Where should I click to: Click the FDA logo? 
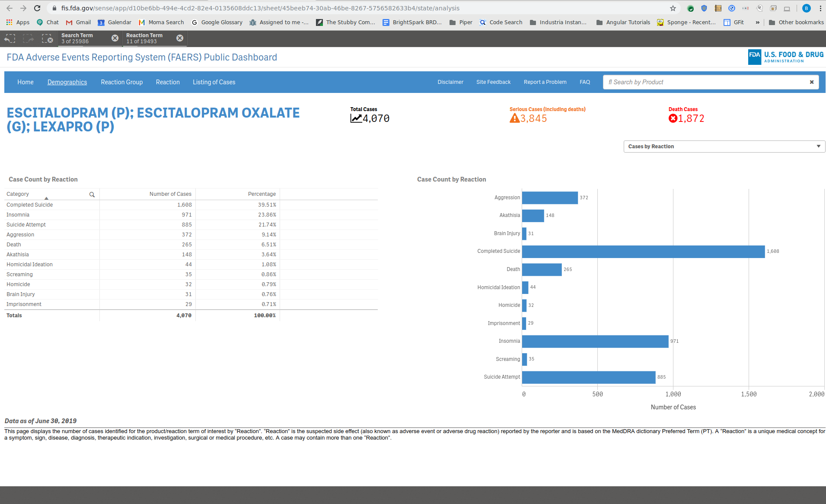pyautogui.click(x=785, y=57)
